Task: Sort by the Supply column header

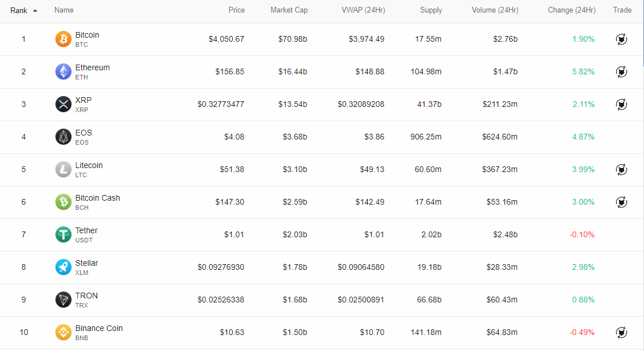Action: (x=431, y=10)
